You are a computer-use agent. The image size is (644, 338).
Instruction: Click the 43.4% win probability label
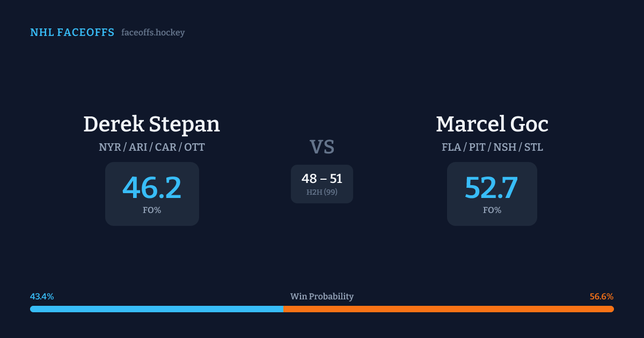pyautogui.click(x=42, y=297)
